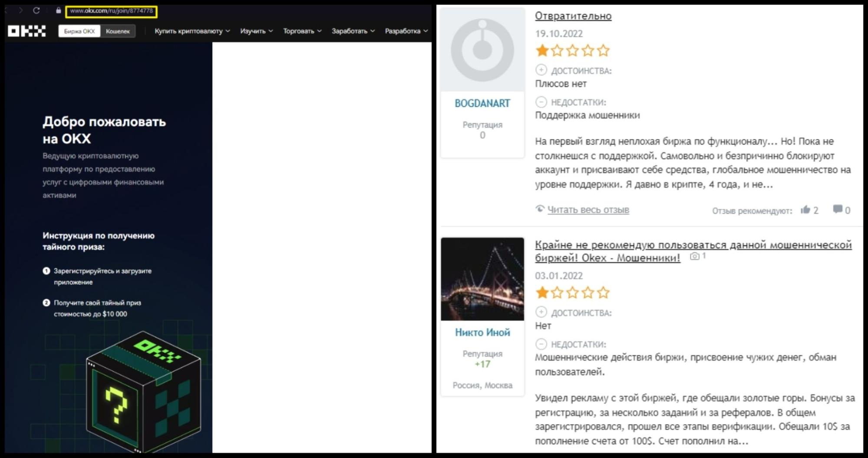The image size is (868, 458).
Task: Click the Плюсов нет text
Action: point(561,84)
